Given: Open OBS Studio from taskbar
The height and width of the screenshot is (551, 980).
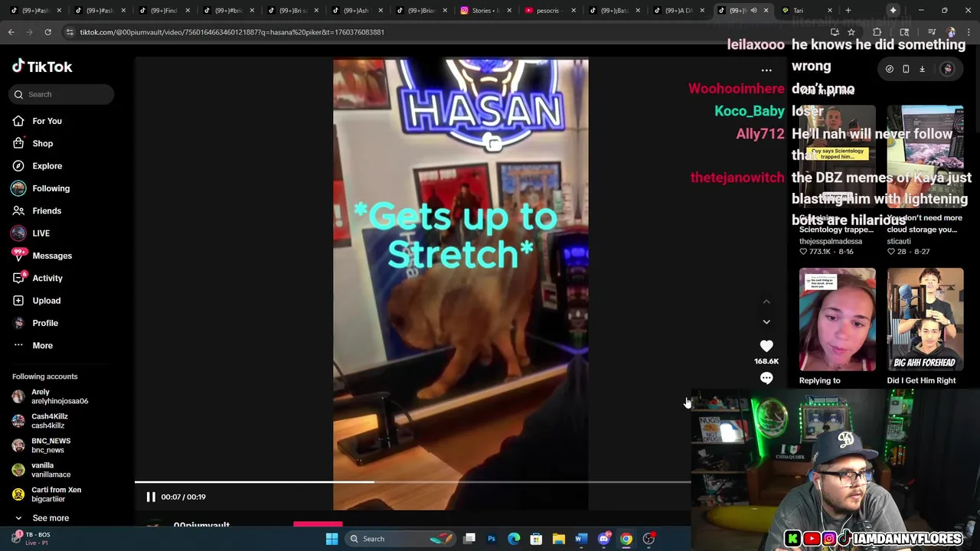Looking at the screenshot, I should 648,539.
